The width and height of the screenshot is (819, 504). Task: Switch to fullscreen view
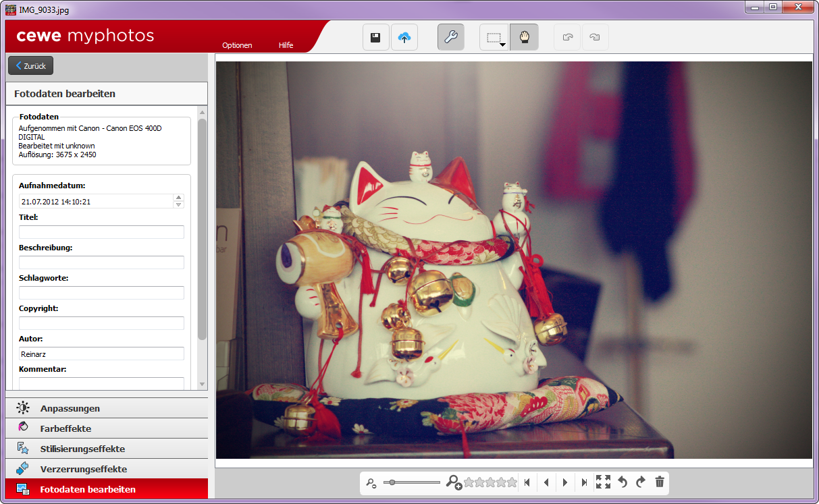coord(603,482)
